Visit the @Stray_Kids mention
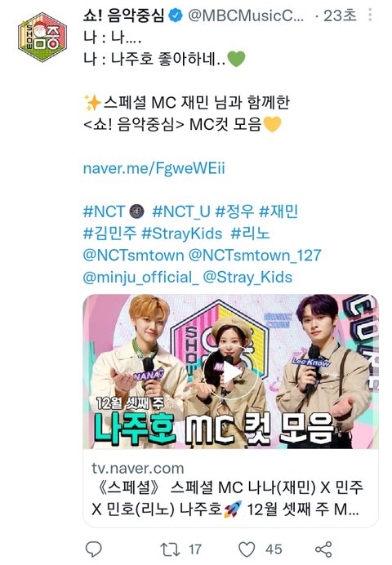Screen dimensions: 392x565 (x=247, y=277)
